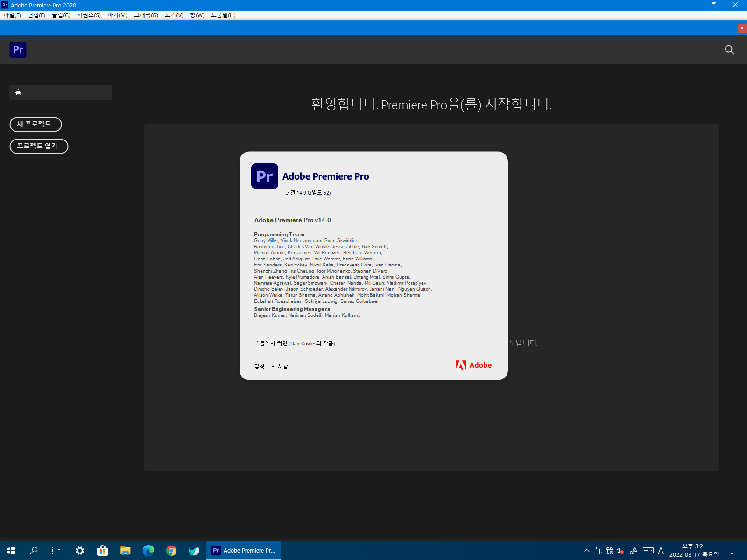Open the notification center icon
The width and height of the screenshot is (747, 560).
tap(732, 551)
